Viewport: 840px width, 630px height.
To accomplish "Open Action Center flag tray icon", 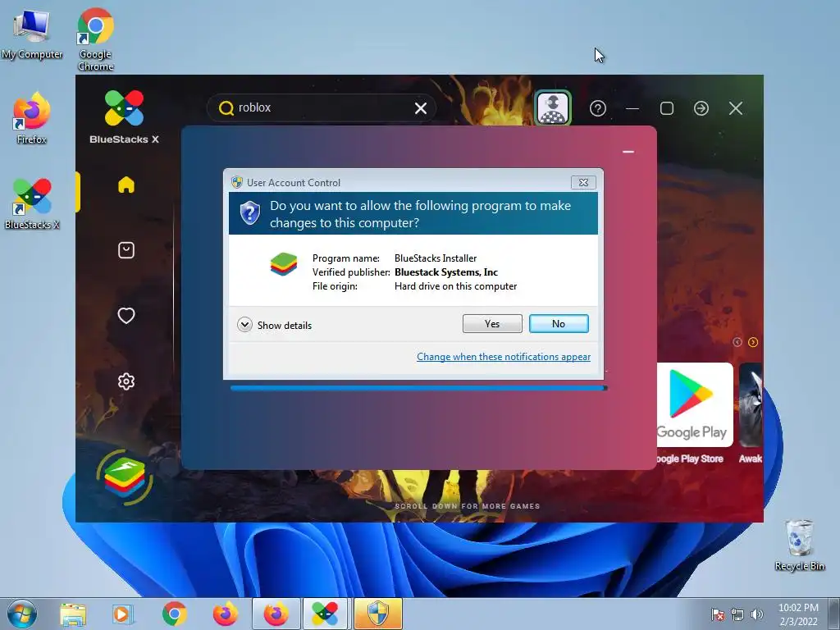I will (x=718, y=614).
